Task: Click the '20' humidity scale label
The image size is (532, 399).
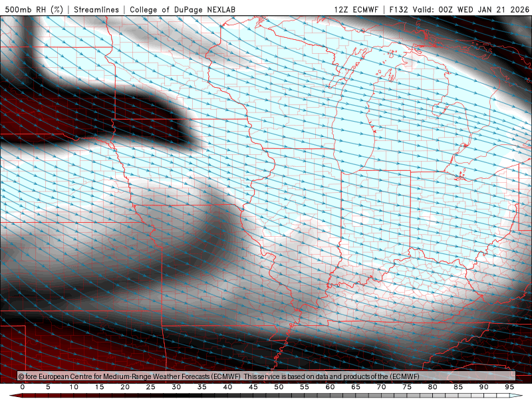Action: click(125, 387)
